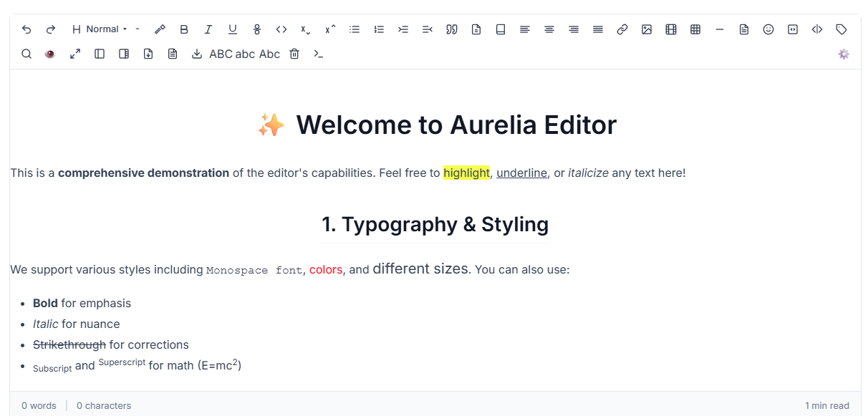Click the file with down-arrow icon

click(148, 54)
